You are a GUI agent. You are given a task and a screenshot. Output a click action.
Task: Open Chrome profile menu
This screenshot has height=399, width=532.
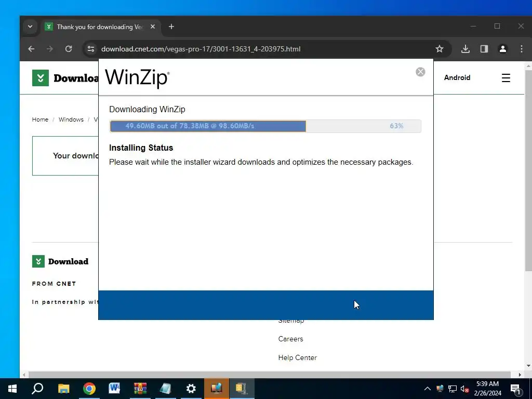pyautogui.click(x=503, y=49)
